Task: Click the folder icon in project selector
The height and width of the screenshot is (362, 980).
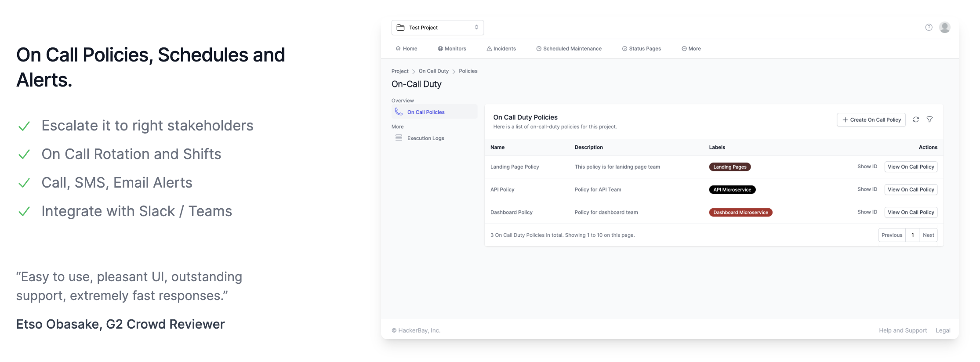Action: [400, 28]
